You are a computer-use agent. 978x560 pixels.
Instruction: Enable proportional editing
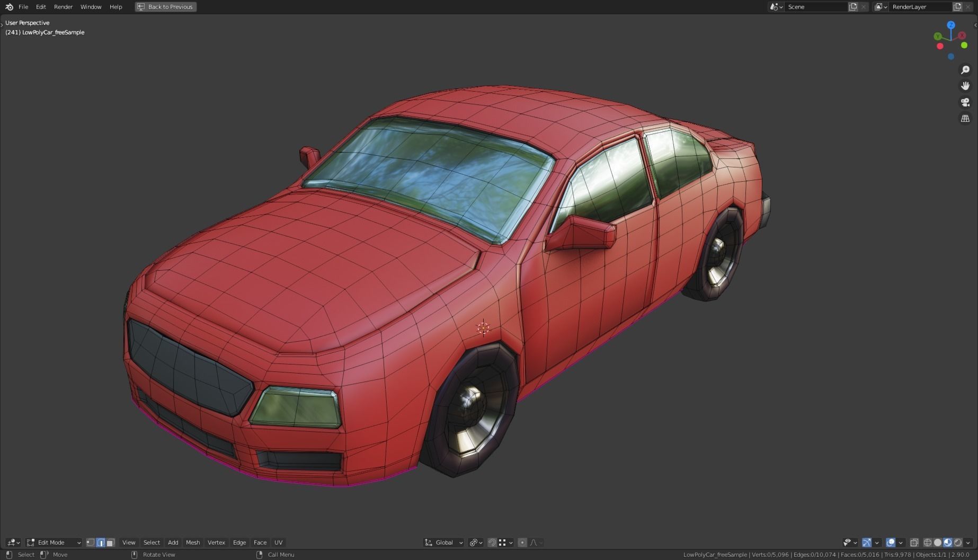pyautogui.click(x=522, y=542)
